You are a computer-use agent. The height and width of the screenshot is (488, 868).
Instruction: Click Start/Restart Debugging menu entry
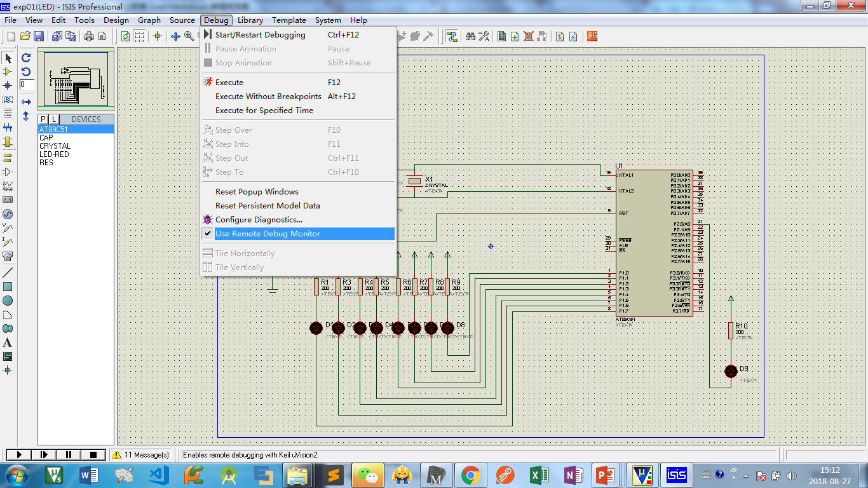pos(298,34)
